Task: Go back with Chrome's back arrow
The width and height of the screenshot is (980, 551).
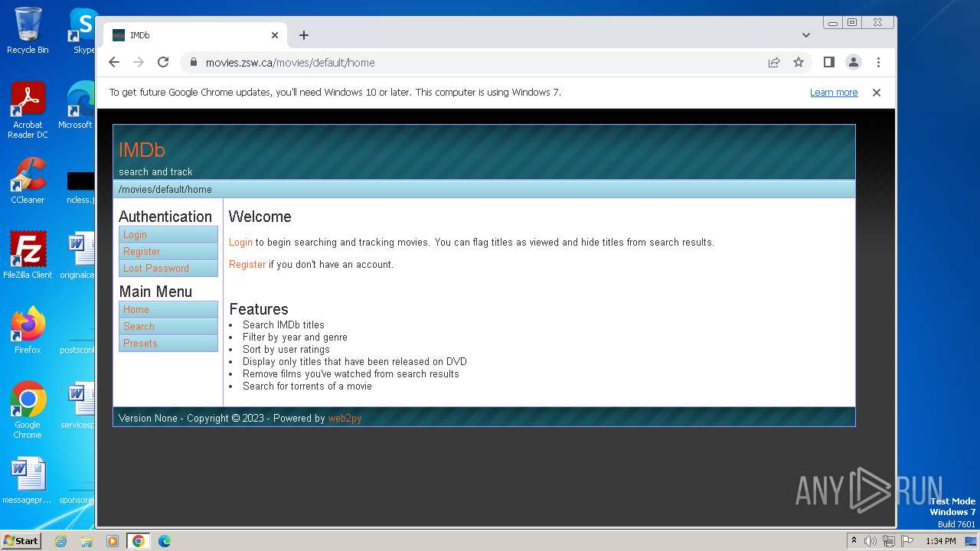Action: coord(114,63)
